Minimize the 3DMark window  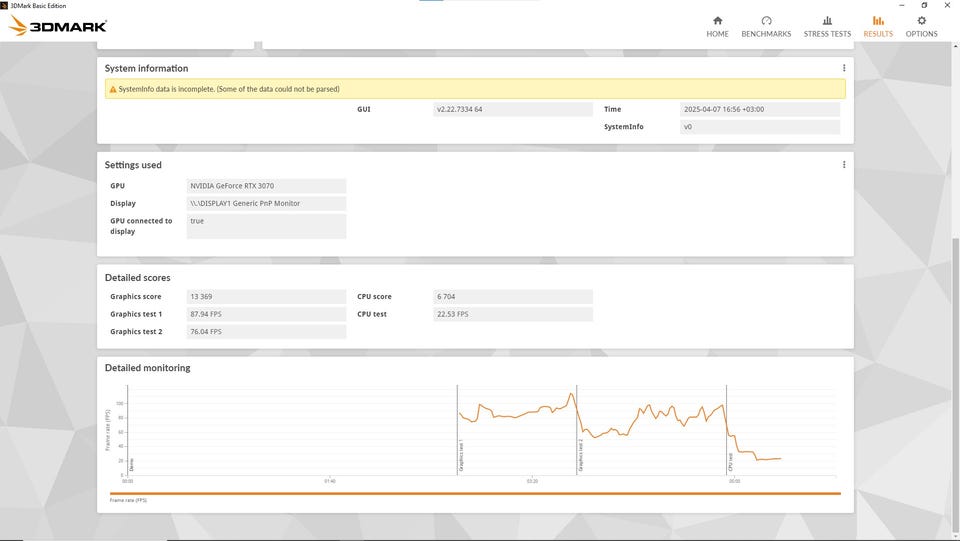(902, 5)
